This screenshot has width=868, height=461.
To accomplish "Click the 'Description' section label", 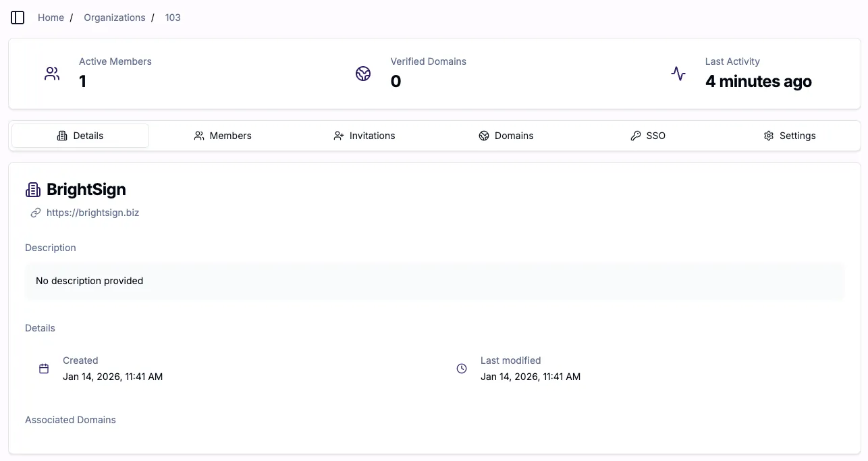I will pyautogui.click(x=51, y=248).
